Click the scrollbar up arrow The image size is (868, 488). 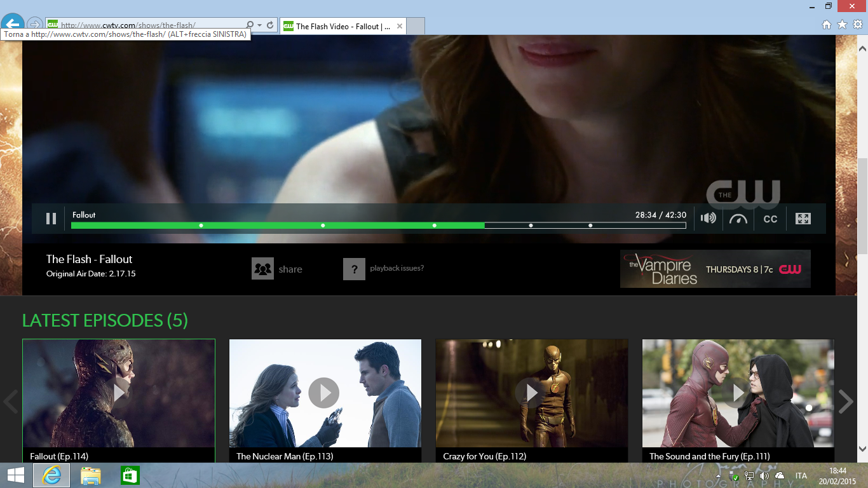(x=862, y=48)
